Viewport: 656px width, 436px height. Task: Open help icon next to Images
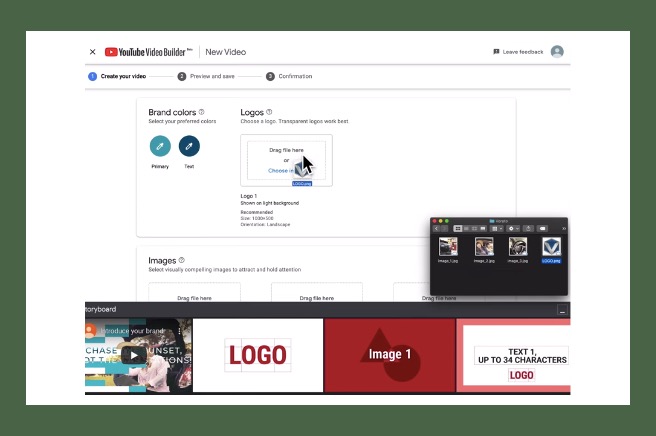(x=182, y=260)
